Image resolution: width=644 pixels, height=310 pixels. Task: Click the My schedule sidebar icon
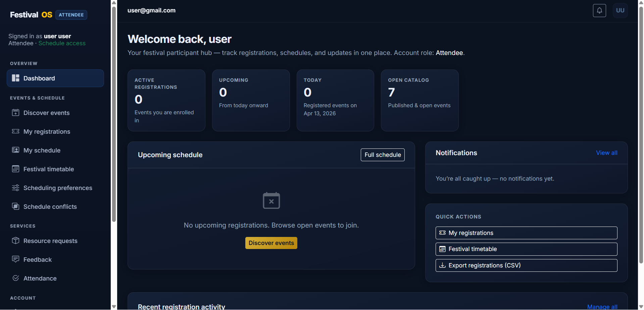coord(16,150)
